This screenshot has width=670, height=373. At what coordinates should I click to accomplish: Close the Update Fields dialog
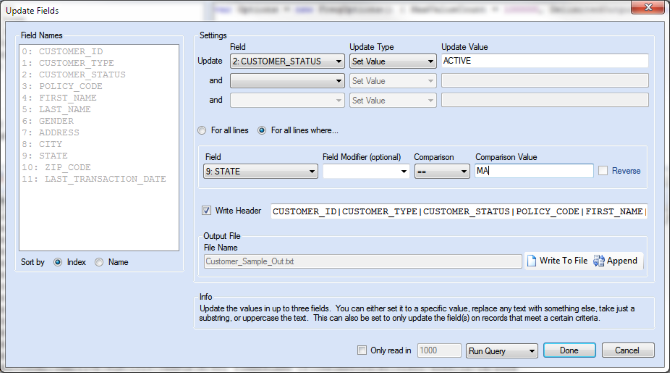click(648, 7)
